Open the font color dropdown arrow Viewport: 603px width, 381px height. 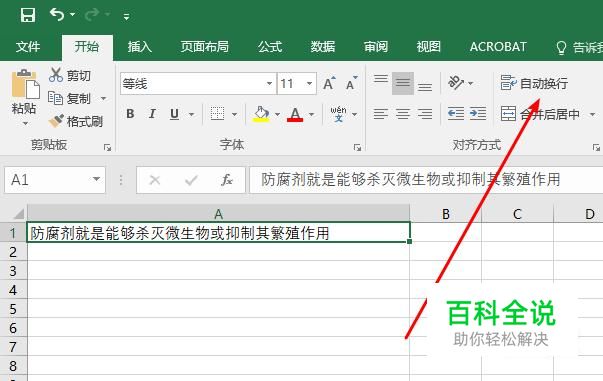coord(311,114)
